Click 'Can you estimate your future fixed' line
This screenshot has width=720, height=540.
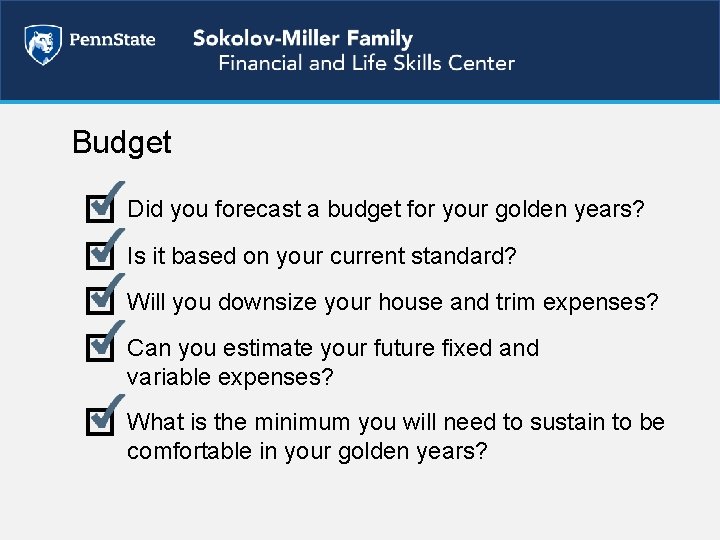click(333, 348)
